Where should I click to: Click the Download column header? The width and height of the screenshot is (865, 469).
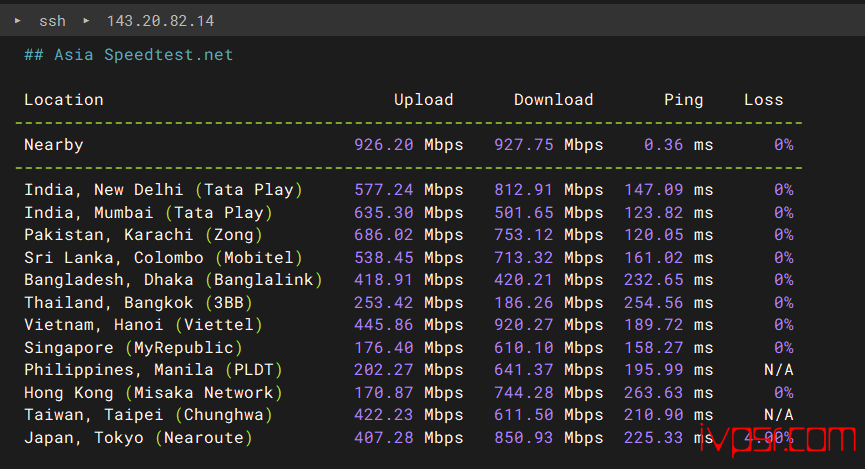[553, 100]
